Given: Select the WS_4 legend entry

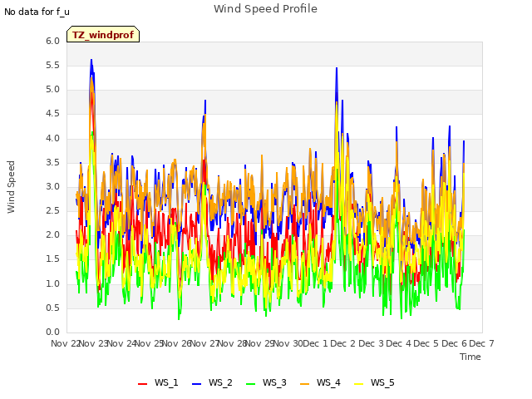Looking at the screenshot, I should pyautogui.click(x=320, y=382).
